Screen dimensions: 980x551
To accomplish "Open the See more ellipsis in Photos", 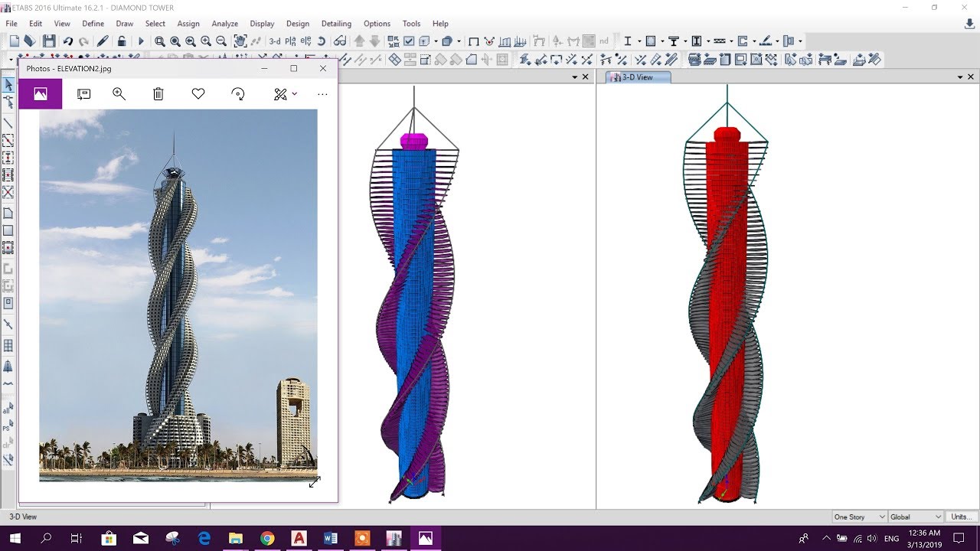I will click(x=322, y=94).
